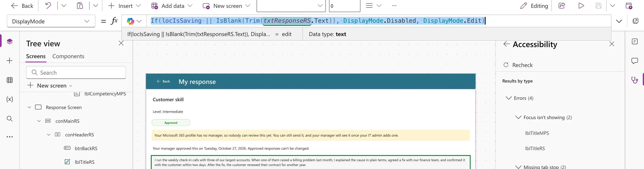Open the Comments speech bubble icon
644x169 pixels.
635,61
